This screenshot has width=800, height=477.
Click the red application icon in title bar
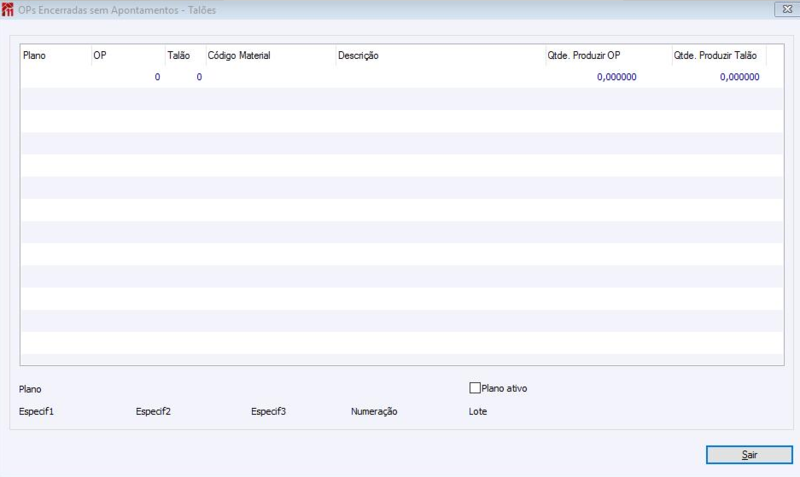pyautogui.click(x=7, y=10)
